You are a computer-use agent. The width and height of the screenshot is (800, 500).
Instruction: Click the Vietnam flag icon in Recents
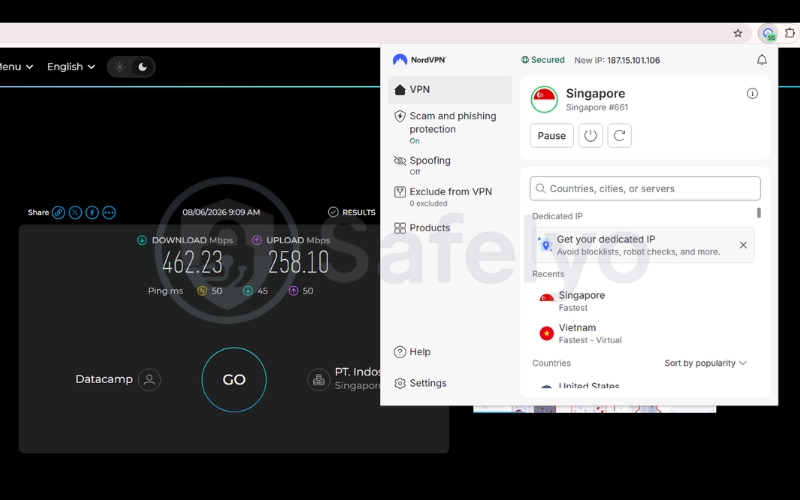click(546, 333)
